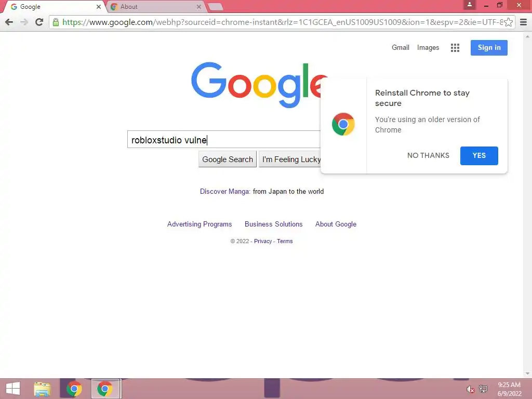Switch to the Google tab
The image size is (532, 399).
tap(54, 7)
